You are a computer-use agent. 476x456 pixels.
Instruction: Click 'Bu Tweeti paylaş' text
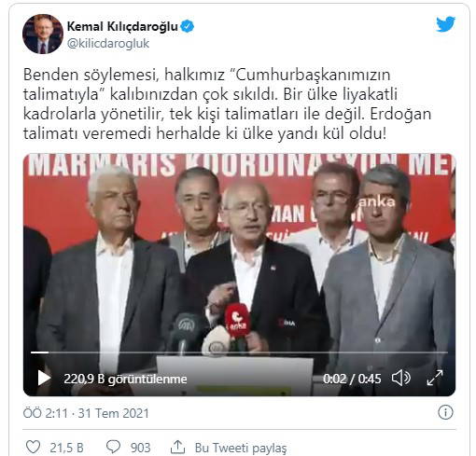[x=241, y=448]
